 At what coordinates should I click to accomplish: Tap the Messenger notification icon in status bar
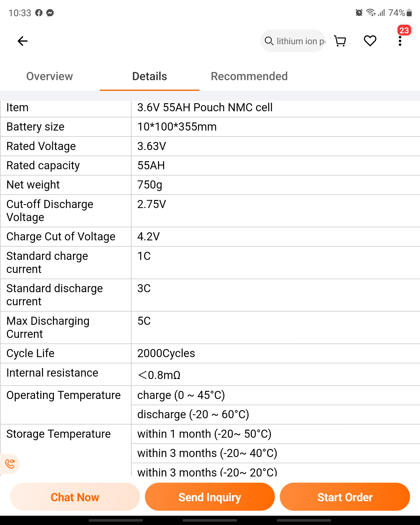click(x=50, y=13)
